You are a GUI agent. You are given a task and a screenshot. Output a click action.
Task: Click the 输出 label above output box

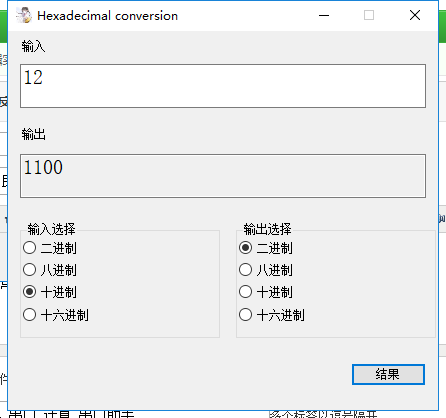point(33,134)
